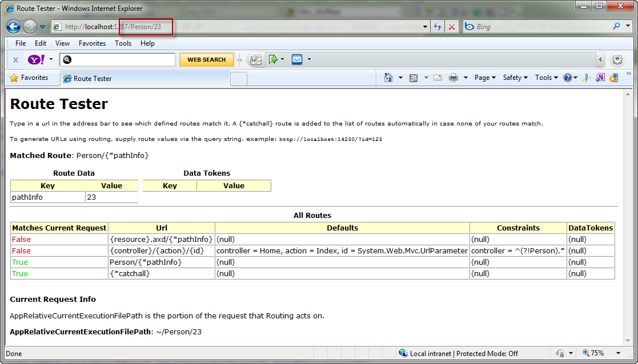
Task: Click the red Stop icon by the address bar
Action: 452,27
